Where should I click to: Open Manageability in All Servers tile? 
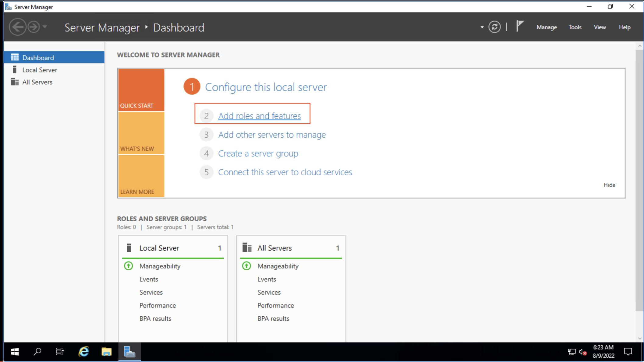pyautogui.click(x=278, y=266)
